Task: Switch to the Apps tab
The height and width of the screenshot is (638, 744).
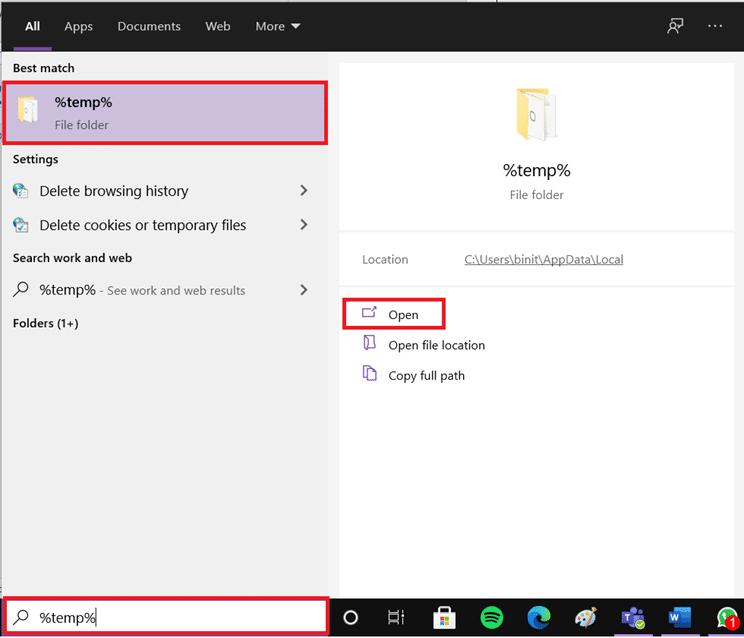Action: (79, 26)
